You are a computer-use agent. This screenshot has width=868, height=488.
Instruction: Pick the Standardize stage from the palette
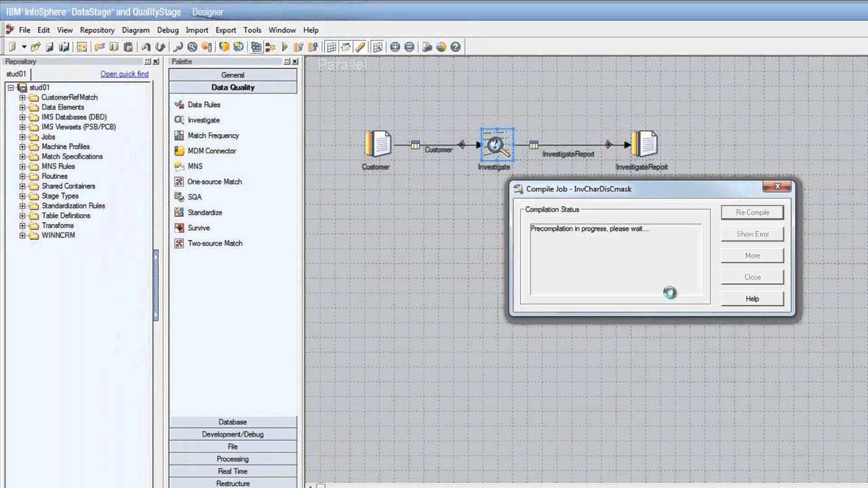(204, 212)
